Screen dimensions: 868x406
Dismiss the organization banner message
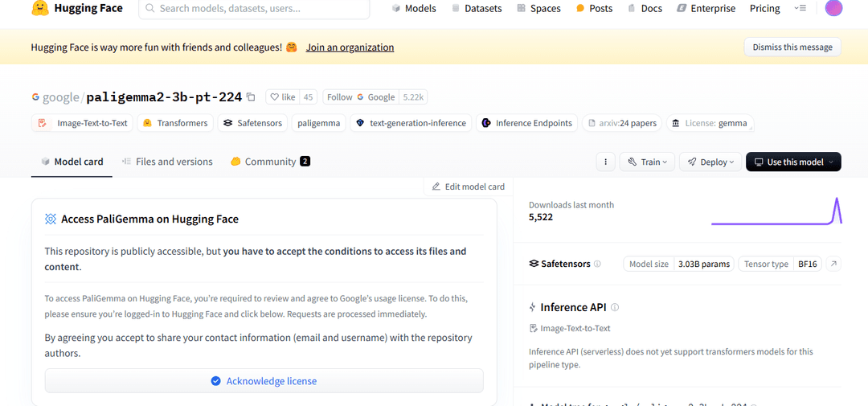[x=792, y=47]
